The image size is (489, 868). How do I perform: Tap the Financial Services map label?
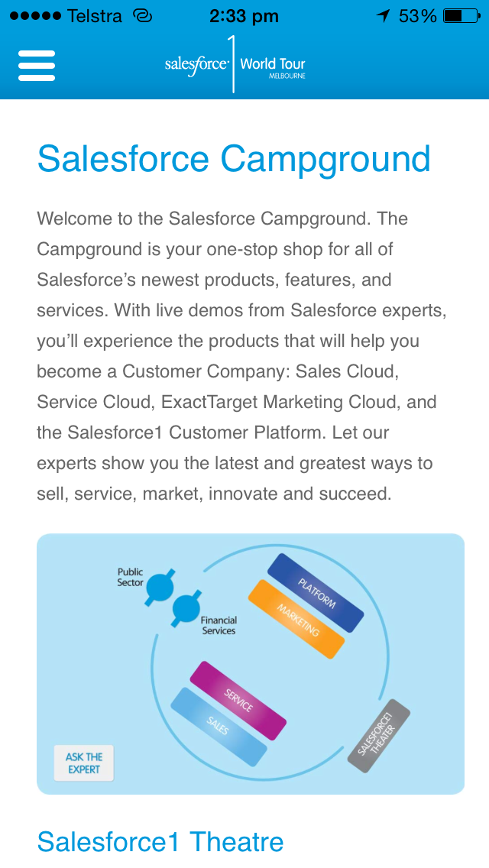pos(219,626)
